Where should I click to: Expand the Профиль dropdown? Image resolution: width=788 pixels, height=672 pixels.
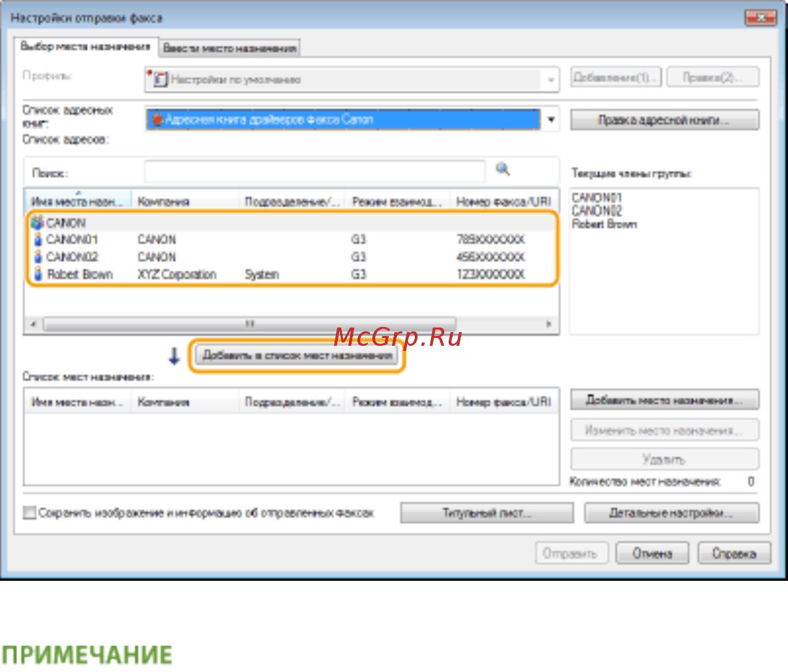(x=551, y=79)
